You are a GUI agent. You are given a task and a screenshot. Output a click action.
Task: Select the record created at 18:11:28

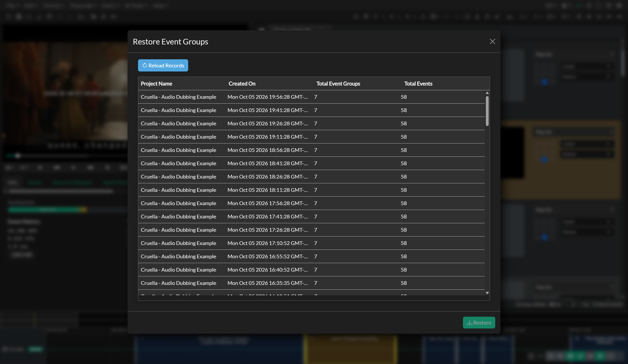(x=312, y=190)
